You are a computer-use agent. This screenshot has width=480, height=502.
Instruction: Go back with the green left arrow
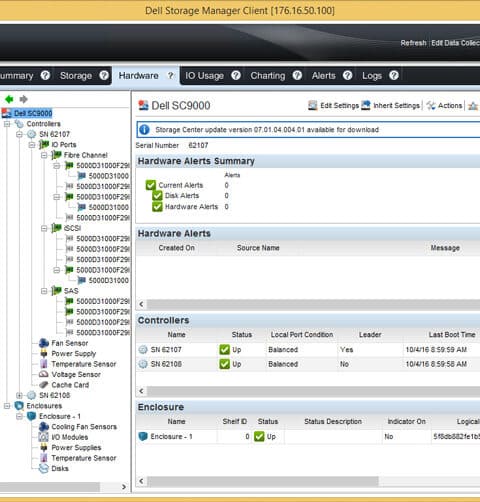click(9, 99)
